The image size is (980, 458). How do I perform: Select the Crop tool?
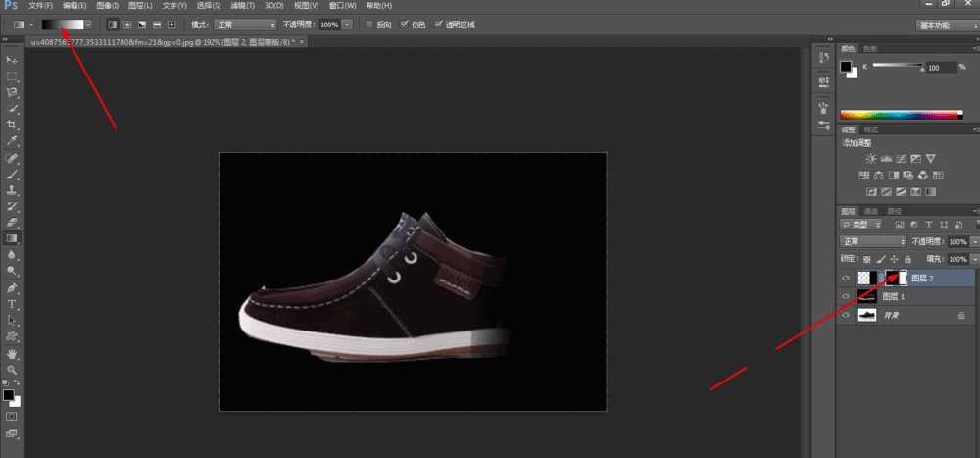pos(12,126)
